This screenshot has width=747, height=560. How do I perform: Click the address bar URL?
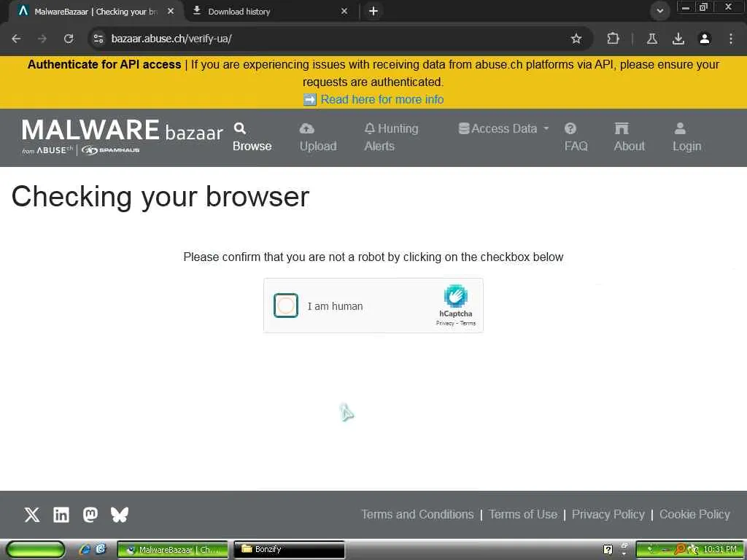pyautogui.click(x=171, y=39)
